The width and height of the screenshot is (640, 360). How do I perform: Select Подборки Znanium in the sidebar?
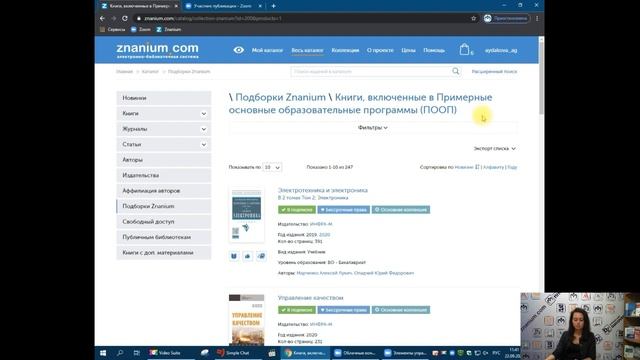164,207
